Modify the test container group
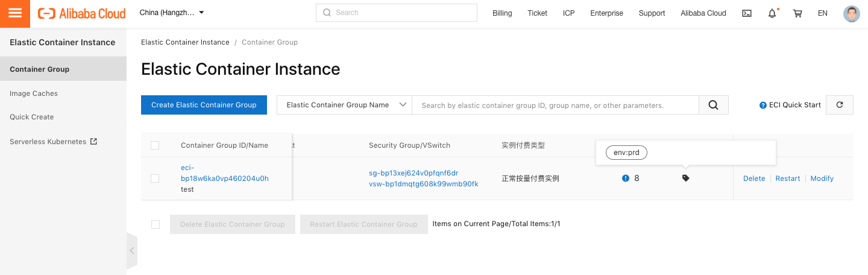Screen dimensions: 868x275 822,179
